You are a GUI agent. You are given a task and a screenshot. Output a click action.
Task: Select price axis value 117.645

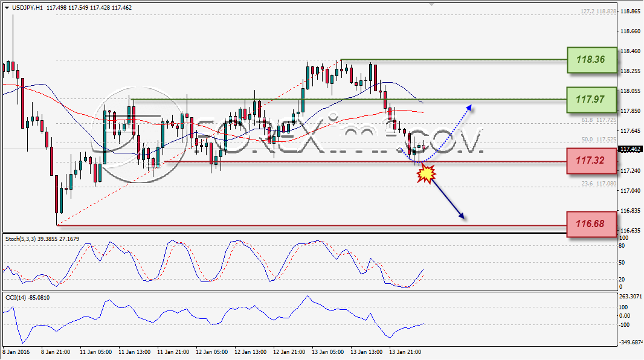click(x=630, y=131)
